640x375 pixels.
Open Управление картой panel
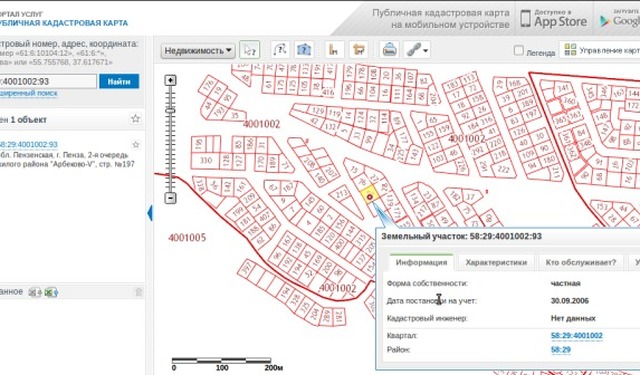click(600, 50)
